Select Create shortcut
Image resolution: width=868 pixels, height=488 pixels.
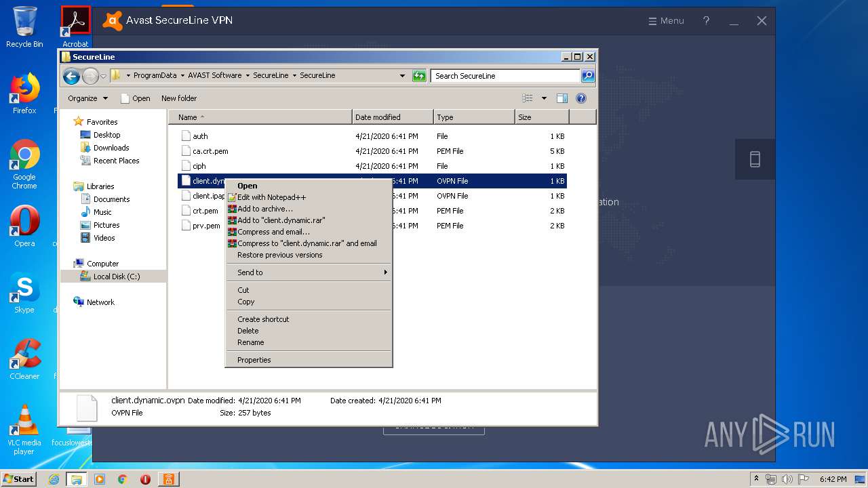309,319
